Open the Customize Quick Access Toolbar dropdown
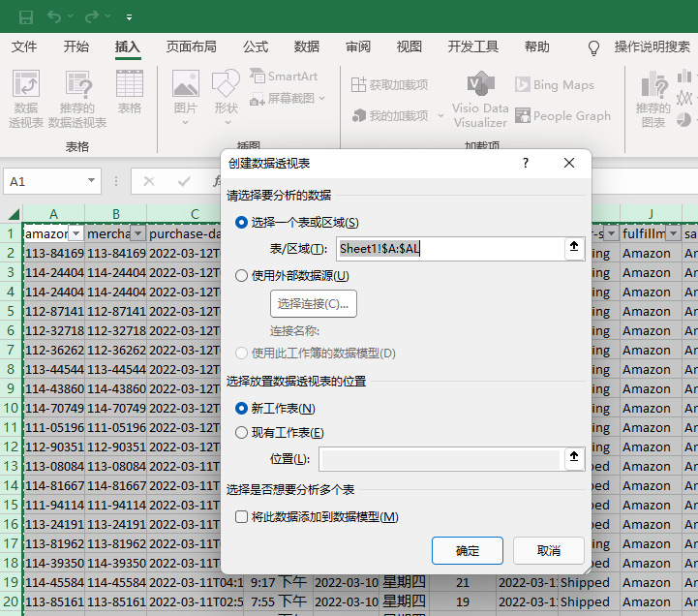Image resolution: width=698 pixels, height=616 pixels. [x=129, y=17]
